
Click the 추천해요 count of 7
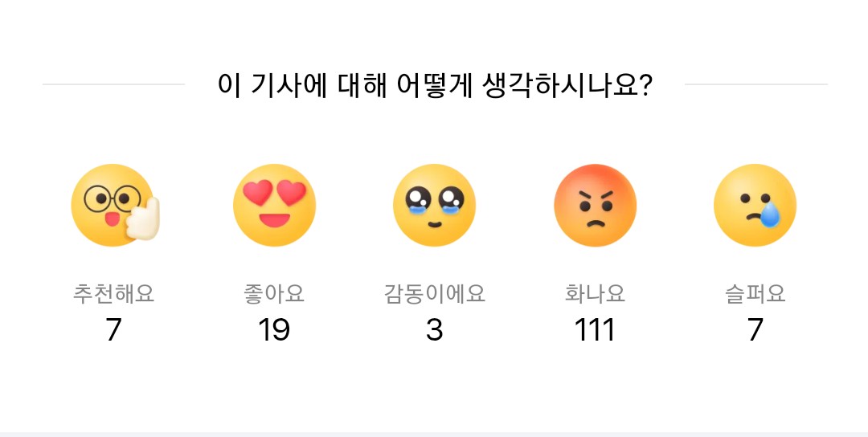(113, 330)
